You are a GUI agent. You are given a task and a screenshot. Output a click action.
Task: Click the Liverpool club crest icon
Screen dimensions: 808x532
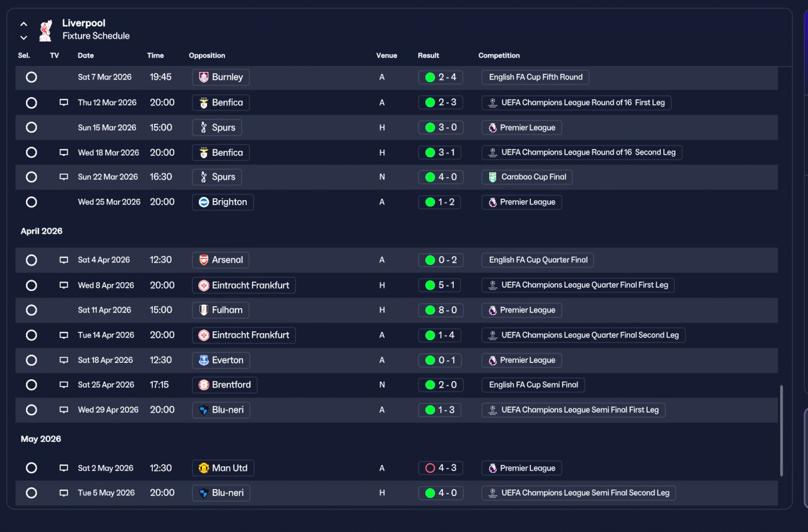45,30
